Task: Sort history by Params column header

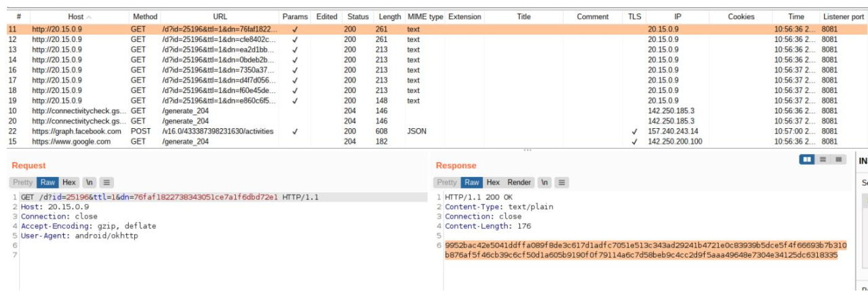Action: 295,16
